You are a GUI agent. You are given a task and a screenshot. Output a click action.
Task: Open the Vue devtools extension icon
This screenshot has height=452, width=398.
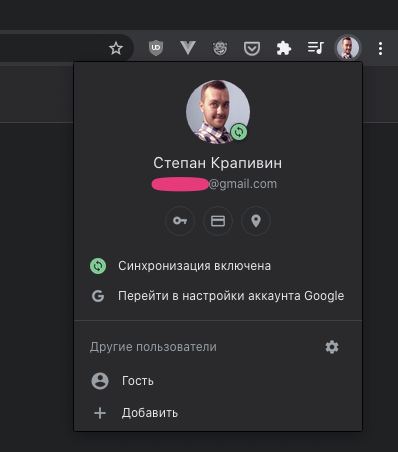[x=188, y=48]
